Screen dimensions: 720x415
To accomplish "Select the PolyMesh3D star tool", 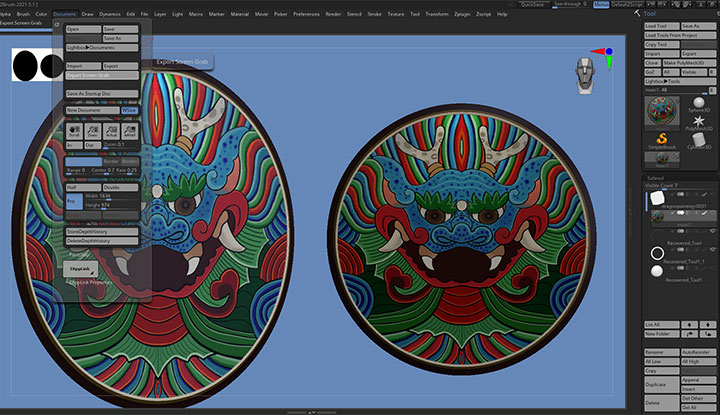I will click(x=699, y=123).
